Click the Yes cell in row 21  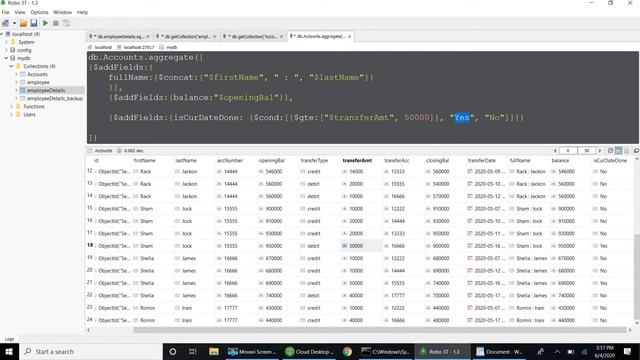[x=603, y=283]
